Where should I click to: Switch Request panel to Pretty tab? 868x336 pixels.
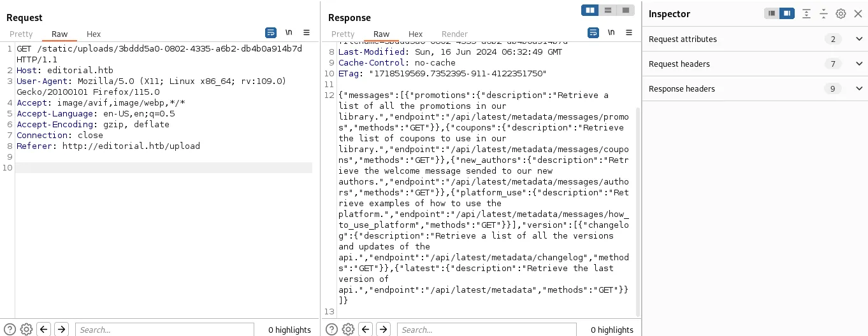click(x=21, y=34)
